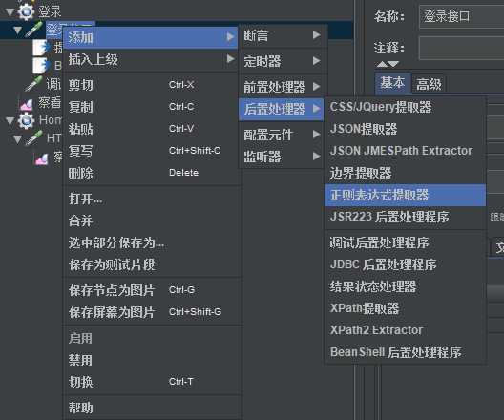Select JDBC 后置处理程序

coord(405,264)
